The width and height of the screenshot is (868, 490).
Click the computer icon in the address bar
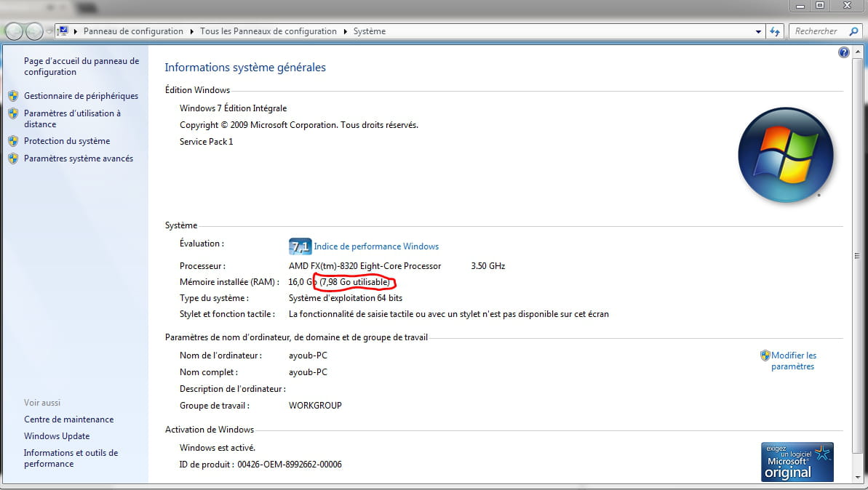pos(63,31)
